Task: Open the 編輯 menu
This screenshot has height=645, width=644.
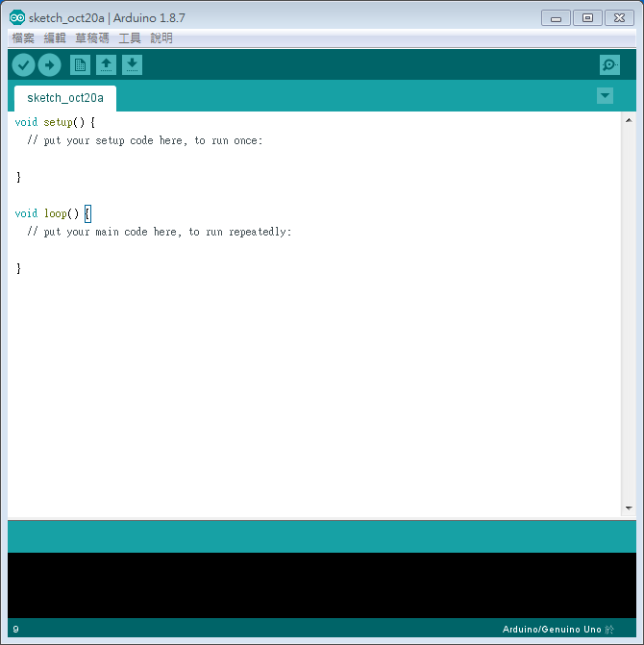Action: pos(55,38)
